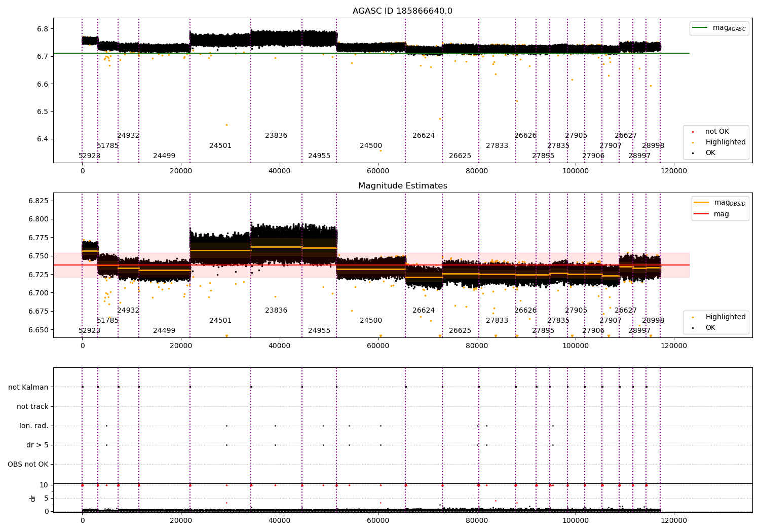Click obsid label 27905 in AGASC ID plot

point(576,136)
